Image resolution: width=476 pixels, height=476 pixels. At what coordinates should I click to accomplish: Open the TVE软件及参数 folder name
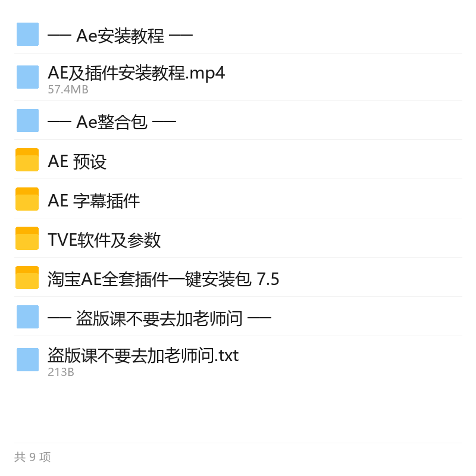(x=104, y=240)
